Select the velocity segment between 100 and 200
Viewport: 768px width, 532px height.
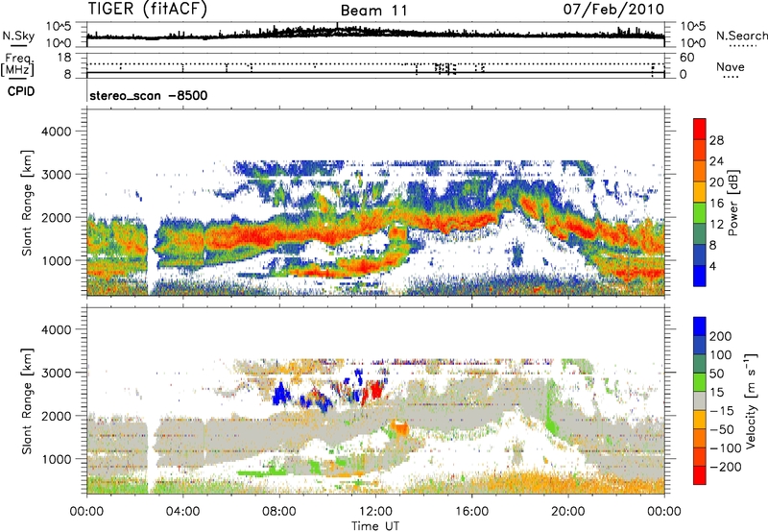coord(700,345)
